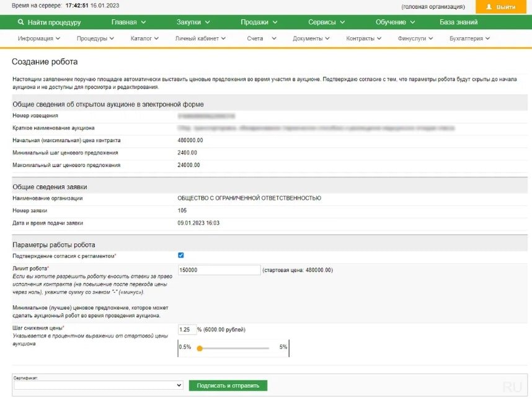Viewport: 532px width, 399px height.
Task: Click the user icon on Выйти button
Action: pyautogui.click(x=489, y=7)
